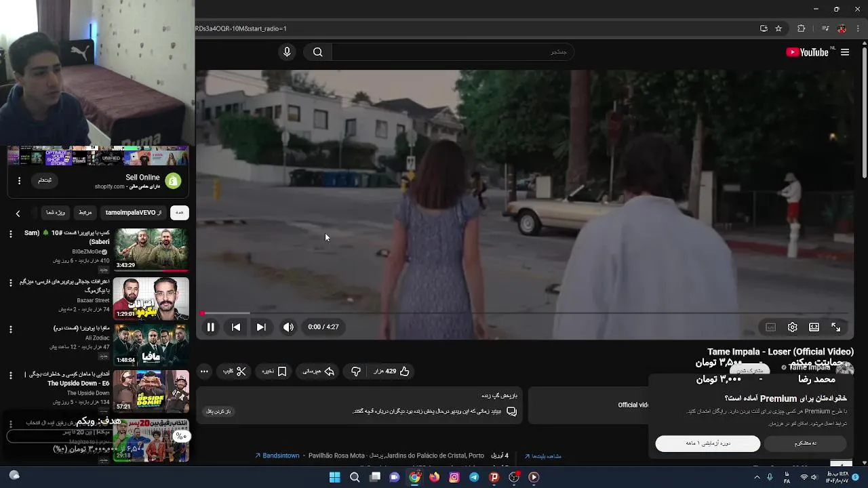Open the Chrome three-dot menu
Screen dimensions: 868x488
[859, 28]
